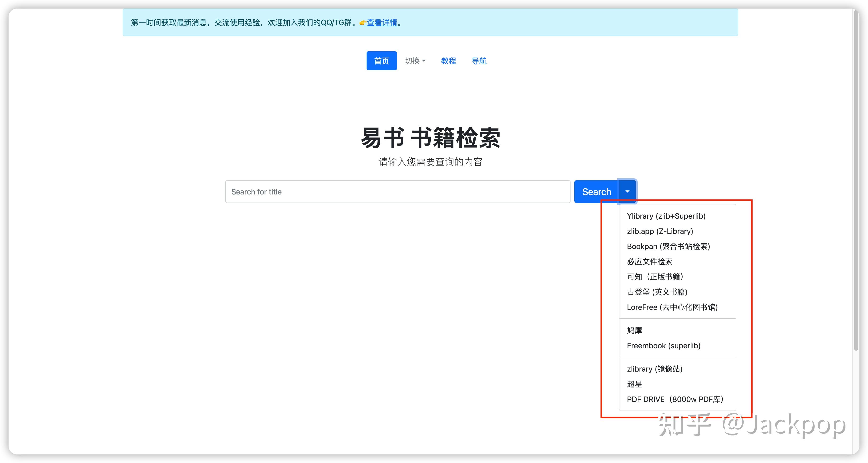Open the 教程 page
This screenshot has height=463, width=868.
(448, 61)
